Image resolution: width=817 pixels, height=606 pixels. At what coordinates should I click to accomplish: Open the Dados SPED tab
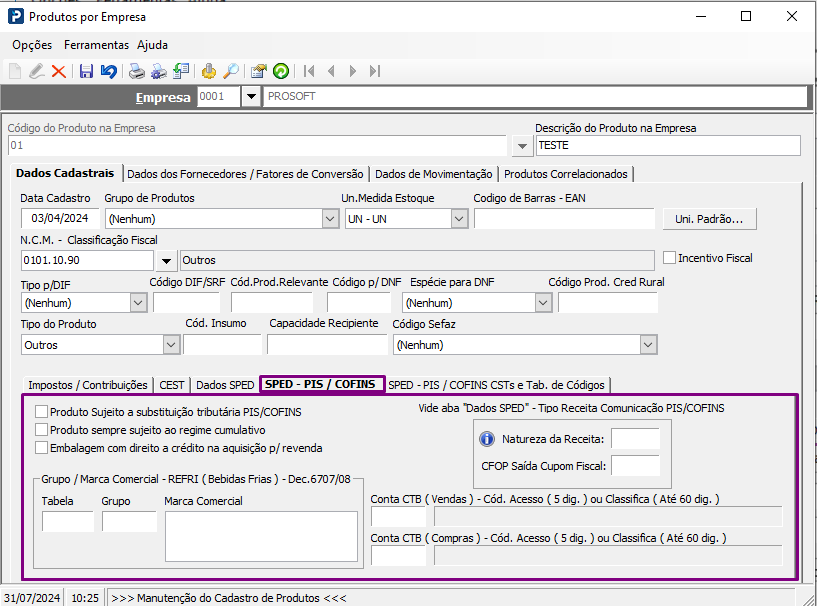(225, 385)
